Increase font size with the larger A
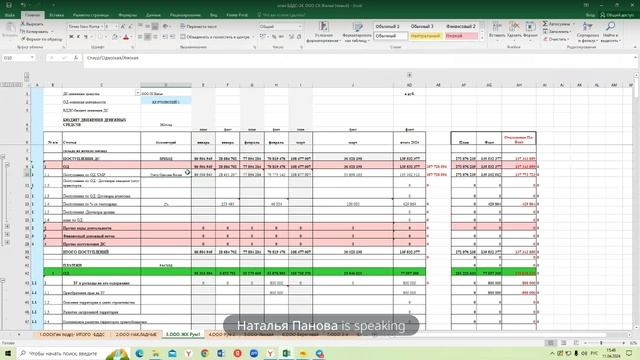640x360 pixels. [x=123, y=27]
